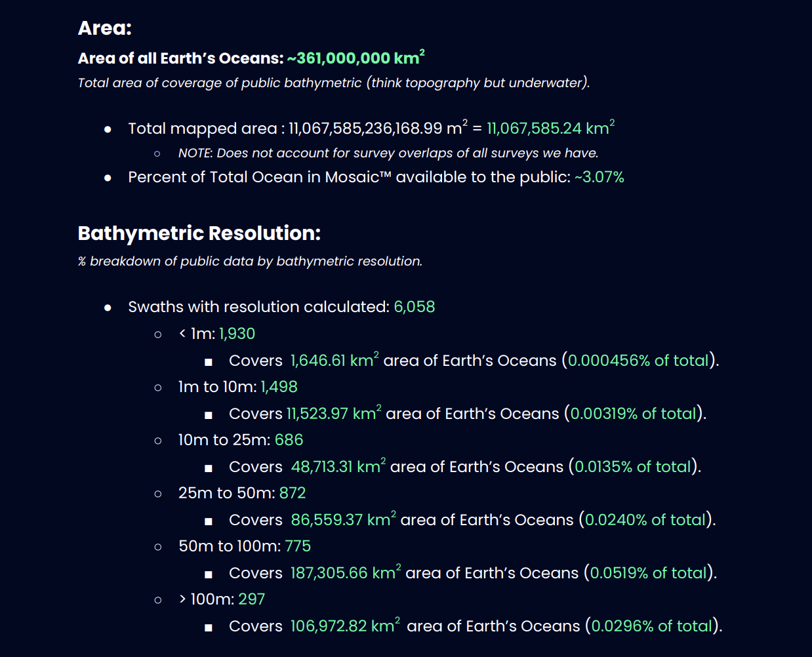Click '0.0240% of total' percentage
This screenshot has width=812, height=657.
click(x=645, y=520)
